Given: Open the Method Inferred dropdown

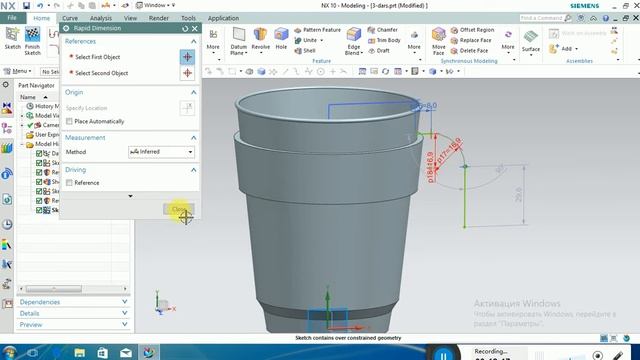Looking at the screenshot, I should pyautogui.click(x=161, y=152).
